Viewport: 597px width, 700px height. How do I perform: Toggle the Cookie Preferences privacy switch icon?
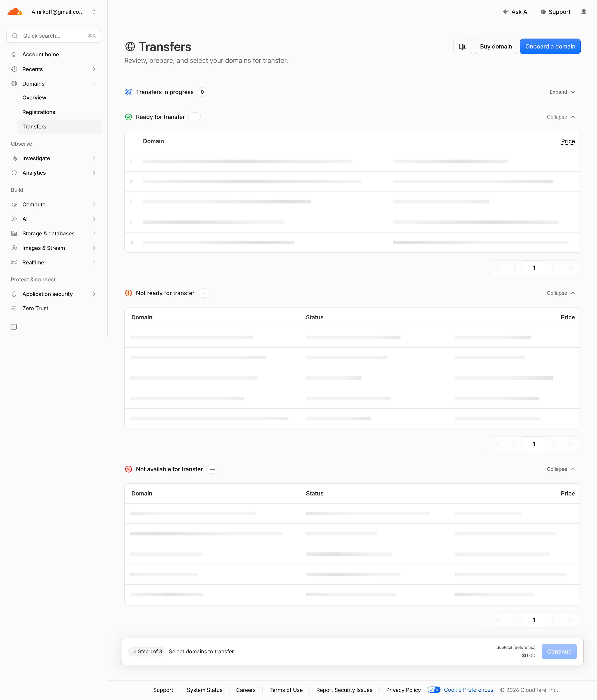click(x=434, y=690)
